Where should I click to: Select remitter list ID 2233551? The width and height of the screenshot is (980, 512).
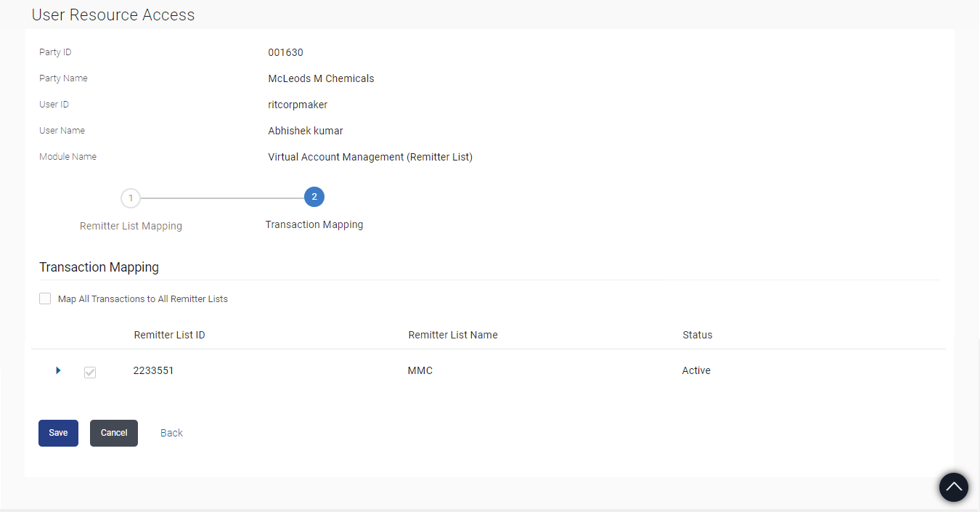click(x=154, y=370)
